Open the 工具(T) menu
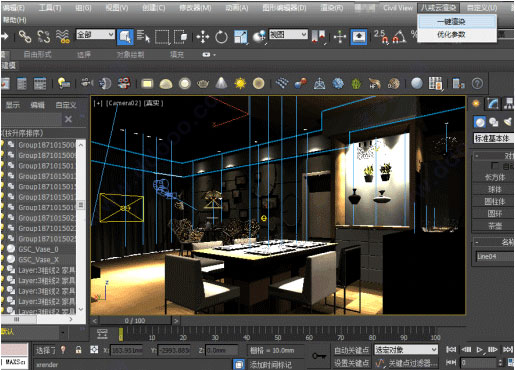Screen dimensions: 515x370 (x=50, y=7)
